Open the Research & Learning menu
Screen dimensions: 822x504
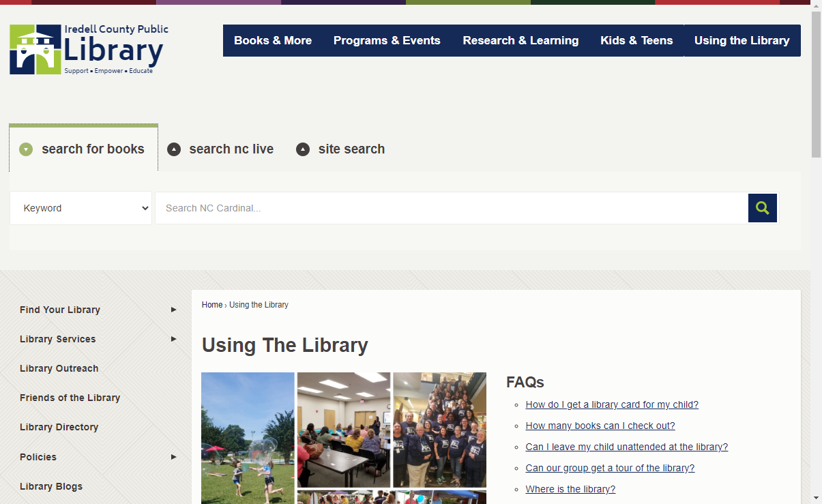click(520, 40)
